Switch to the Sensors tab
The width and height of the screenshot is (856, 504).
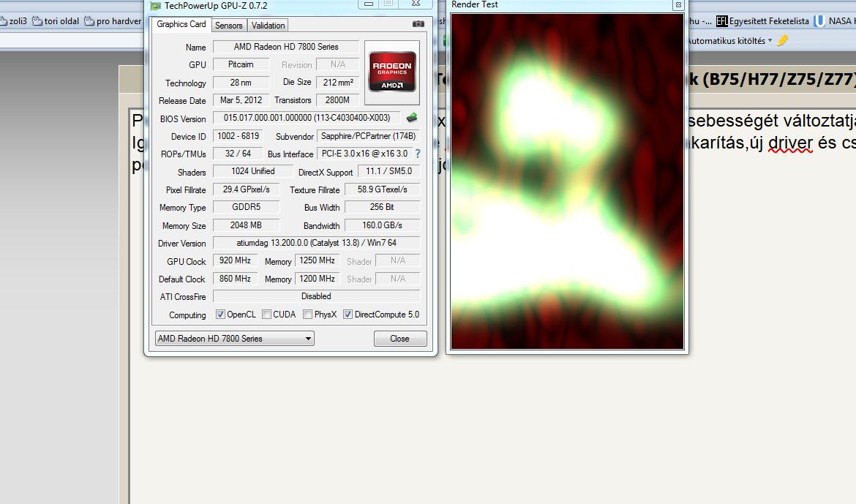pos(229,26)
